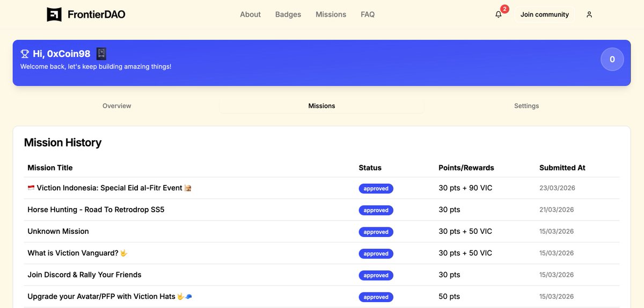
Task: Click Viction Hats row's 15/03/2026 date
Action: [x=557, y=297]
